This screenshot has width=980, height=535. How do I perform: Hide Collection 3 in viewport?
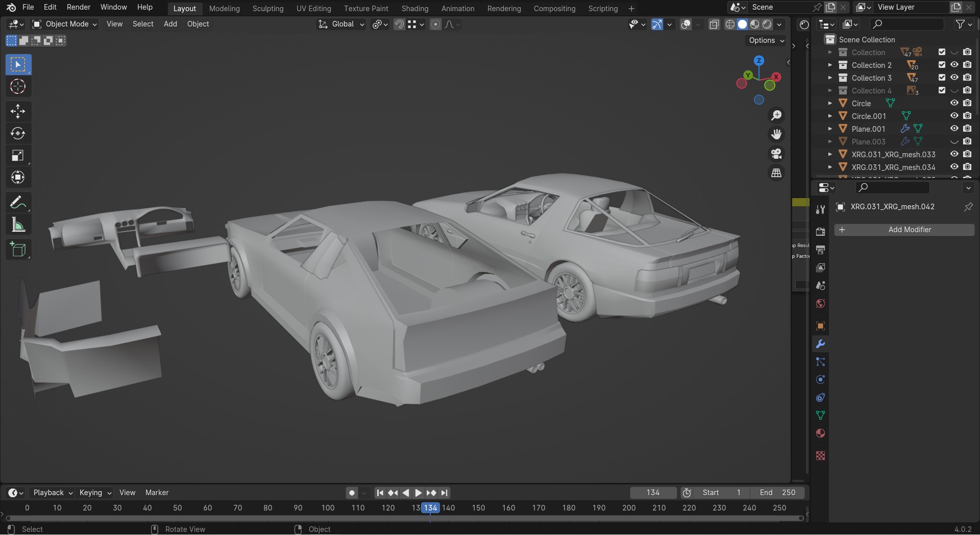click(x=954, y=78)
